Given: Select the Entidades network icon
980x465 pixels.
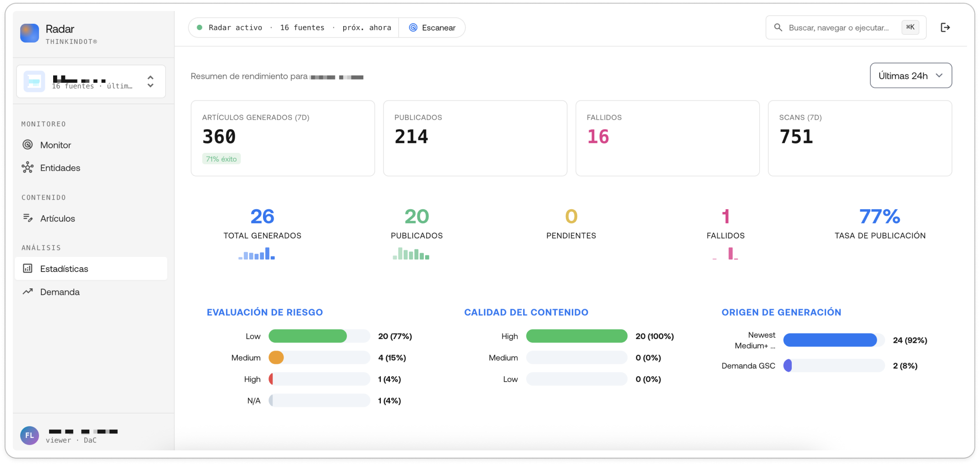Looking at the screenshot, I should [x=28, y=168].
